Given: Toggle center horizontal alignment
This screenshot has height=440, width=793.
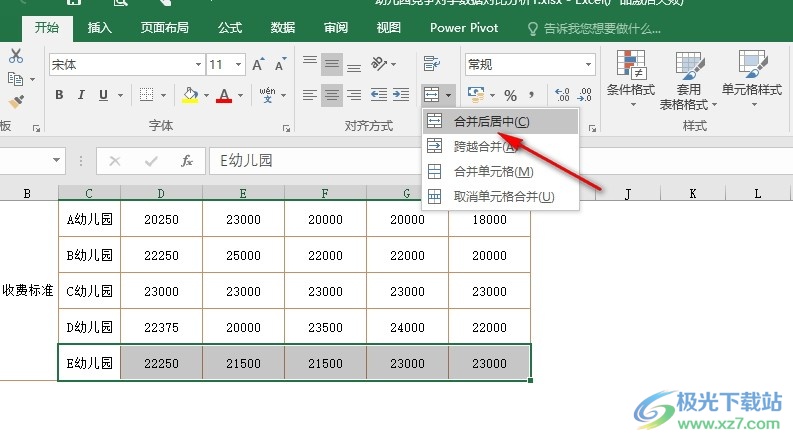Looking at the screenshot, I should (x=332, y=95).
